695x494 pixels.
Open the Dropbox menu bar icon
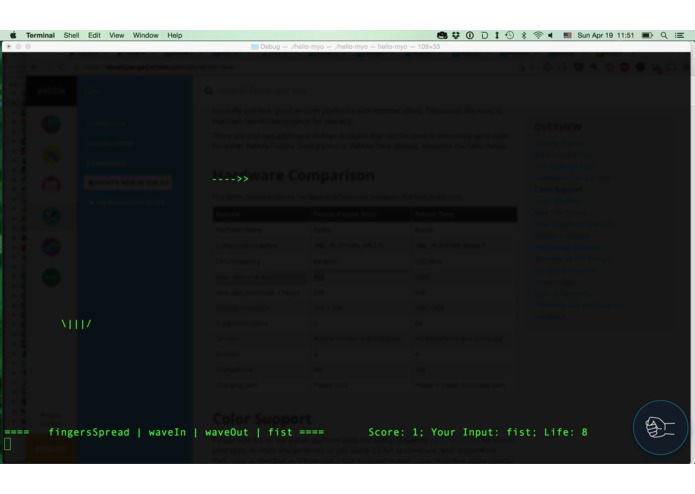(456, 35)
